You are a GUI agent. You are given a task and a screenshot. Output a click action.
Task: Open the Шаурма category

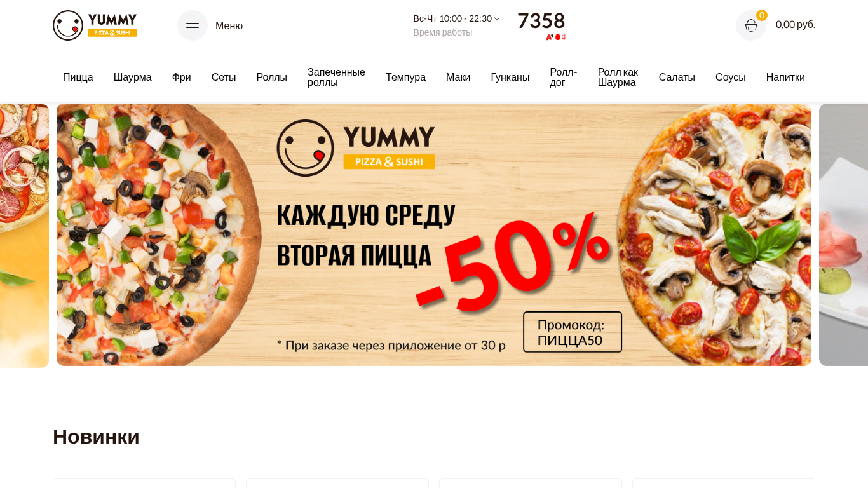point(133,78)
